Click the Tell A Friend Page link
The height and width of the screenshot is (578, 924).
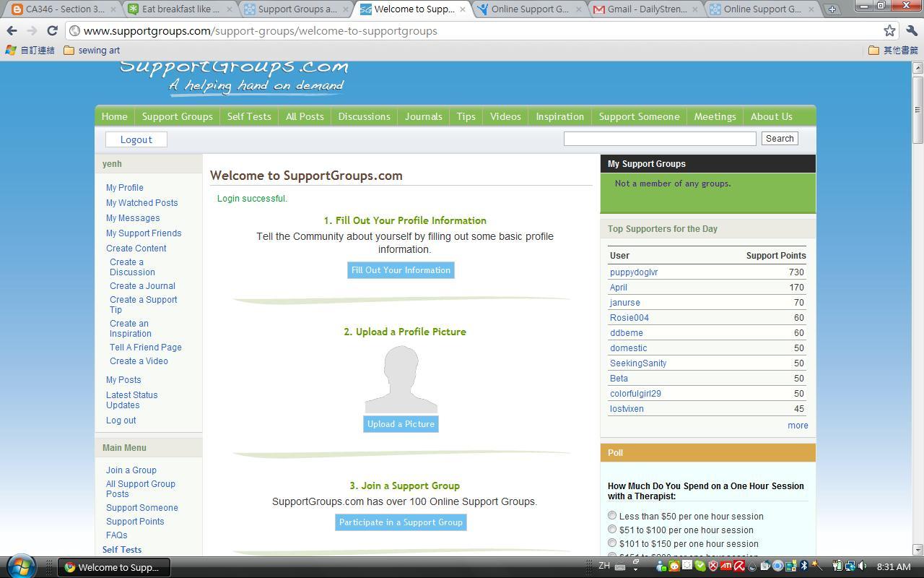pos(145,348)
